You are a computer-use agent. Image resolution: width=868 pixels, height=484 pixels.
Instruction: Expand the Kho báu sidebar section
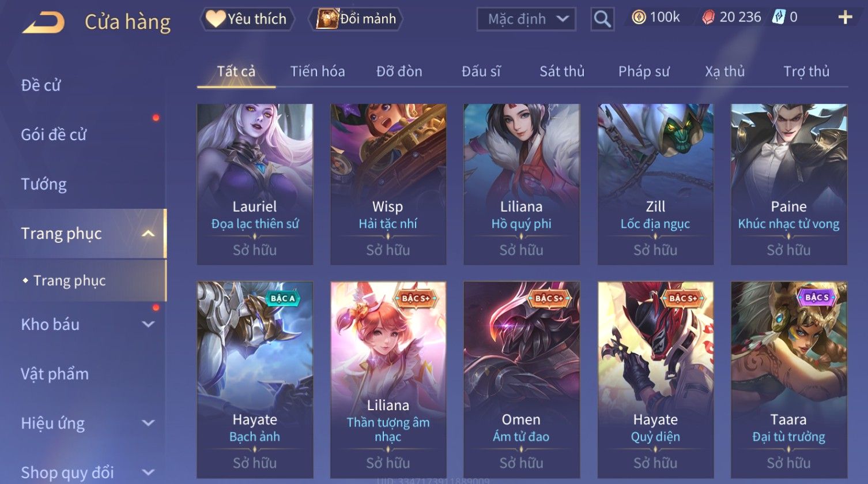[148, 324]
